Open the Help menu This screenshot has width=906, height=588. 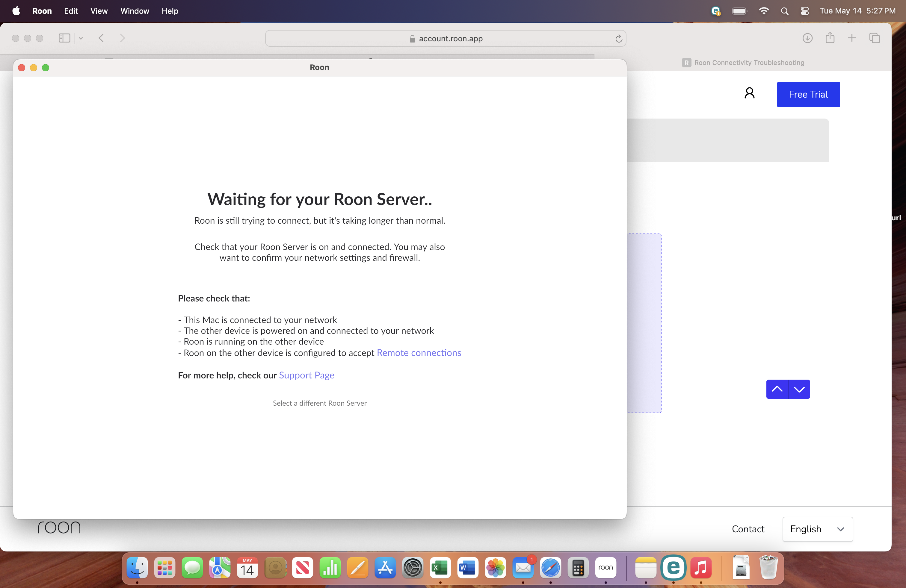[x=170, y=11]
